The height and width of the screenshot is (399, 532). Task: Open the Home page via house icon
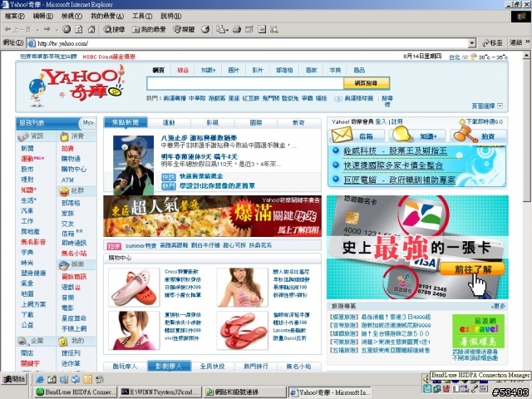(x=91, y=30)
